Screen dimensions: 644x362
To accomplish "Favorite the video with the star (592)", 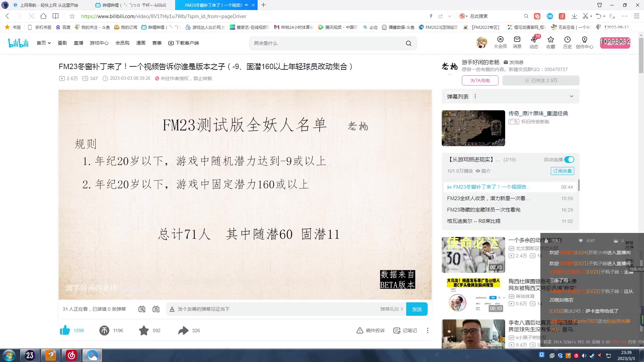I will pos(144,330).
